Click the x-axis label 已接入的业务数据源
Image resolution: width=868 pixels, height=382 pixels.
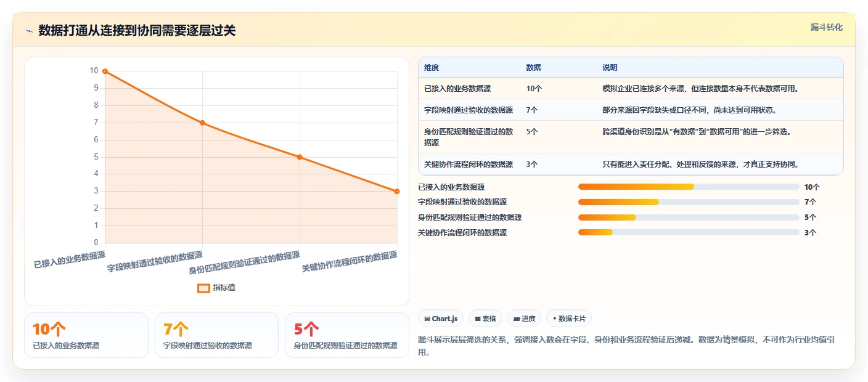(69, 259)
